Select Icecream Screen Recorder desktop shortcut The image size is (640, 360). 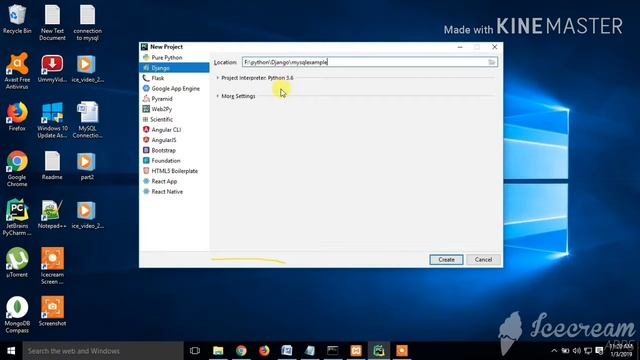click(x=52, y=266)
